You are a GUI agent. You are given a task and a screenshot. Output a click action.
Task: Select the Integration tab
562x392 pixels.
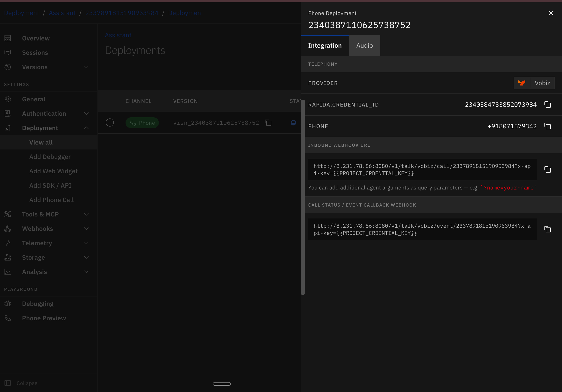(x=325, y=45)
